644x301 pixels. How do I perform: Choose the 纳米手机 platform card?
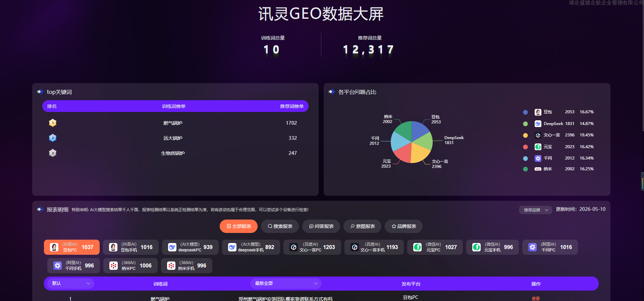186,266
